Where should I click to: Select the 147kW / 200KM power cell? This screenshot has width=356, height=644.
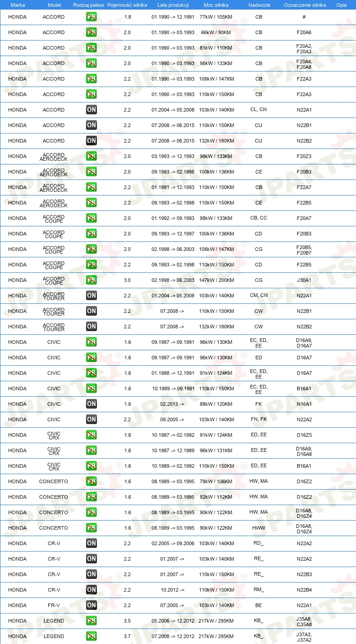pos(217,280)
